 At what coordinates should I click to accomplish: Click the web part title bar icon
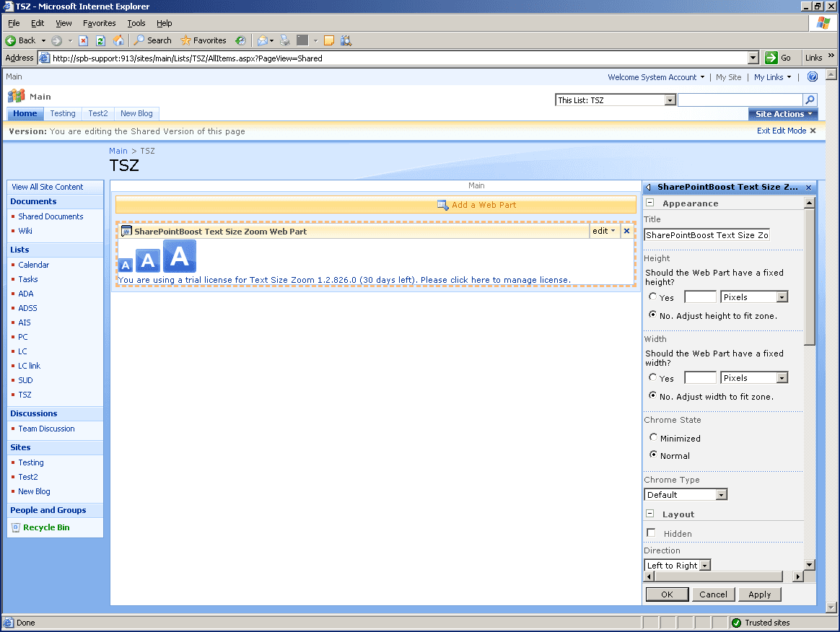(126, 231)
